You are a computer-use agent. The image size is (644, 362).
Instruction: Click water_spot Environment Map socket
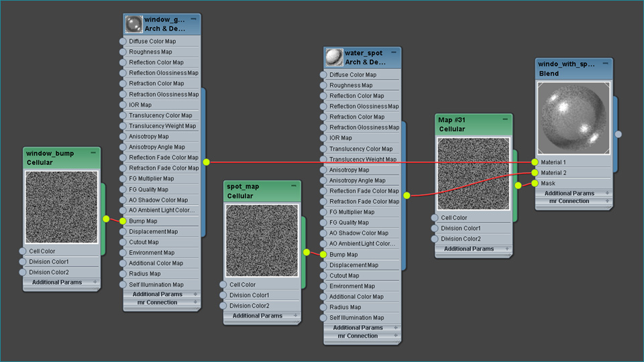(x=323, y=286)
